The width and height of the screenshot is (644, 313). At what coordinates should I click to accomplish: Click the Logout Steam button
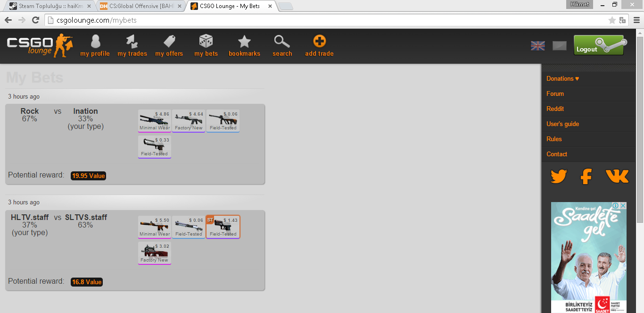point(600,45)
